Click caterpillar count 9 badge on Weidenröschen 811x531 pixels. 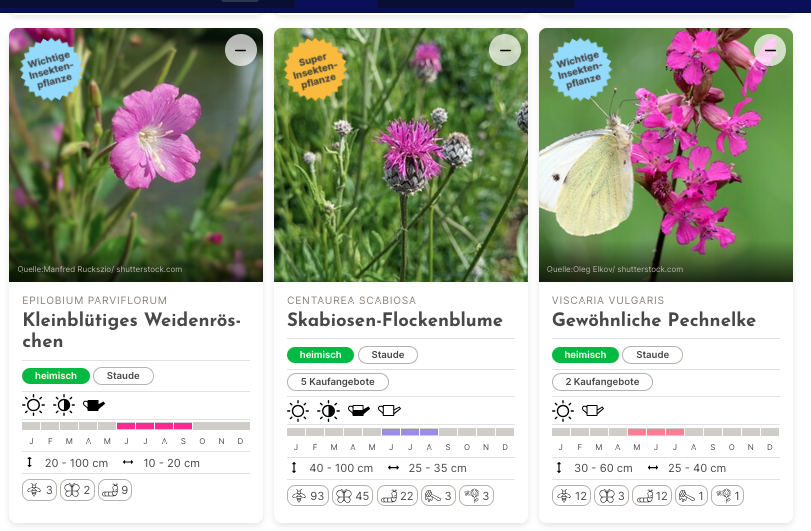(x=115, y=490)
